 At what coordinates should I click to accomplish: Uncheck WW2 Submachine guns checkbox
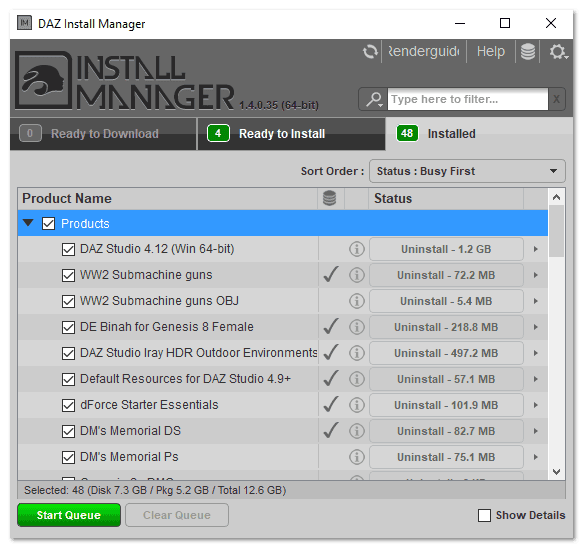68,275
